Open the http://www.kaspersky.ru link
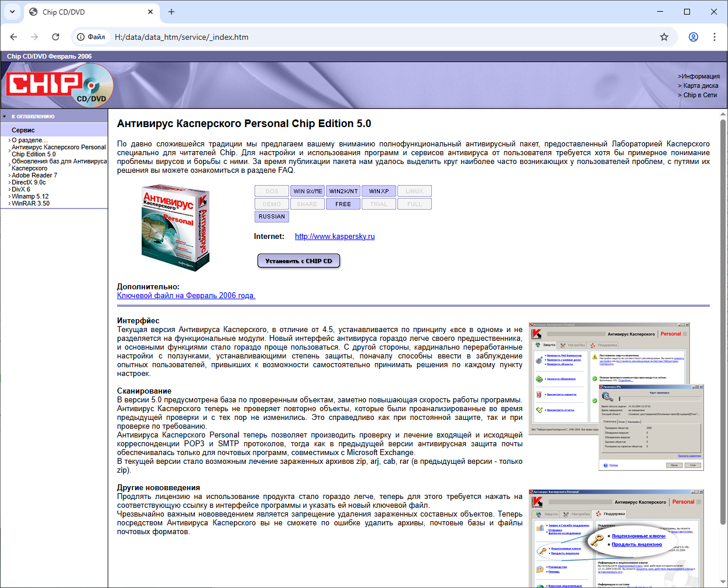 pyautogui.click(x=335, y=236)
